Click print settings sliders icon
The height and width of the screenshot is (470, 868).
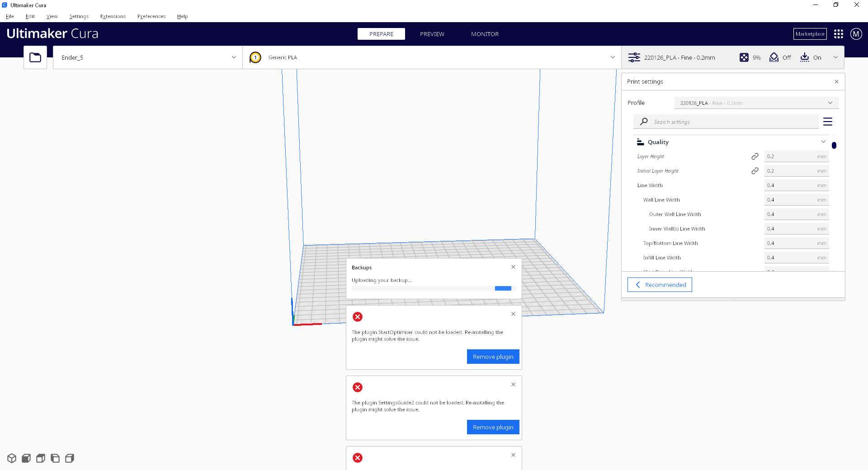(634, 57)
